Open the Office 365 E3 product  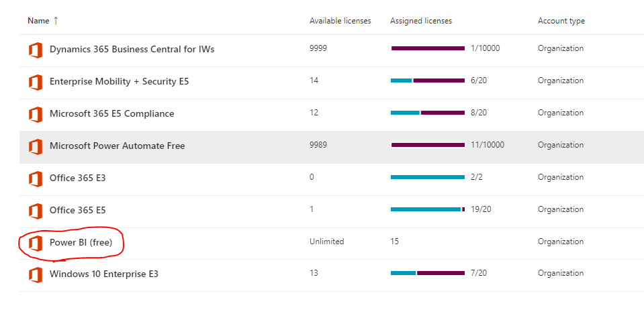pos(78,178)
